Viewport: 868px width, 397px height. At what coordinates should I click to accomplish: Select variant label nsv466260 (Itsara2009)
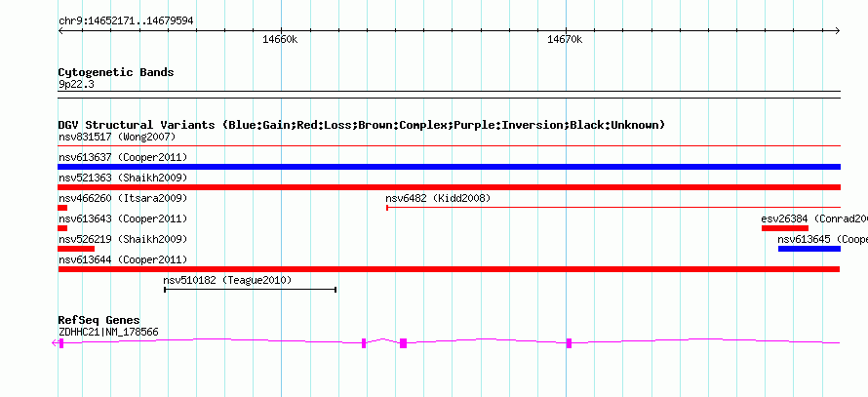pyautogui.click(x=123, y=198)
